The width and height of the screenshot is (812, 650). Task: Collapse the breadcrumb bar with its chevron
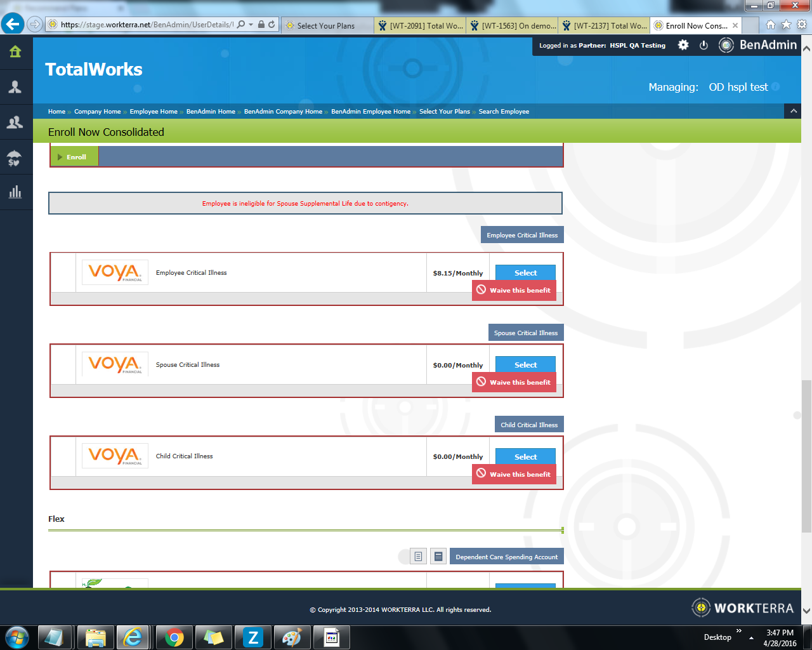pyautogui.click(x=792, y=111)
